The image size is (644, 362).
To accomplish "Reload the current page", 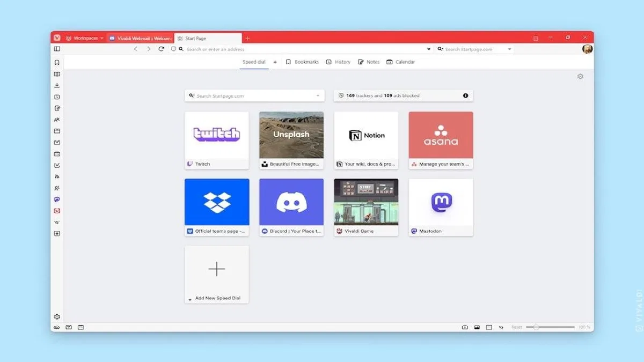I will click(x=161, y=49).
